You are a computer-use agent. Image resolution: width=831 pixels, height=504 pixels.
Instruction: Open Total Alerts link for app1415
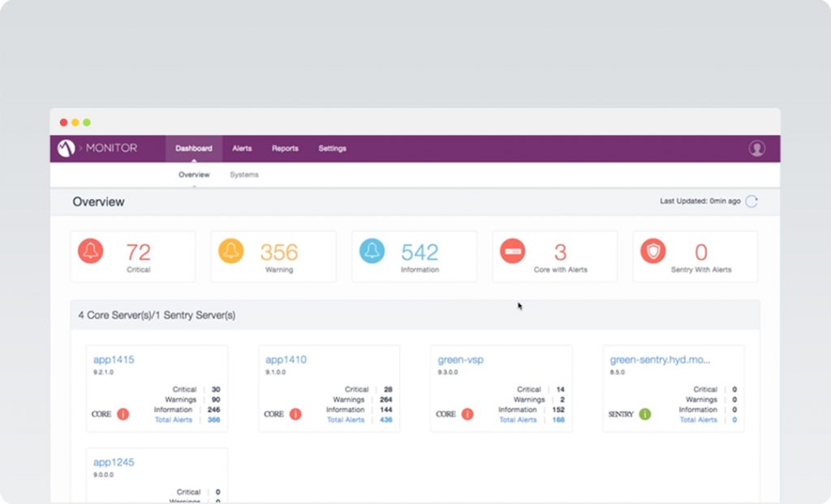[174, 420]
